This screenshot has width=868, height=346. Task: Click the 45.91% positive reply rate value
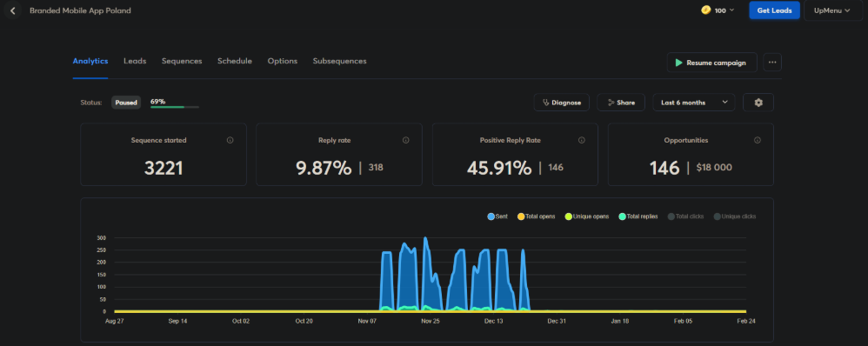tap(499, 169)
